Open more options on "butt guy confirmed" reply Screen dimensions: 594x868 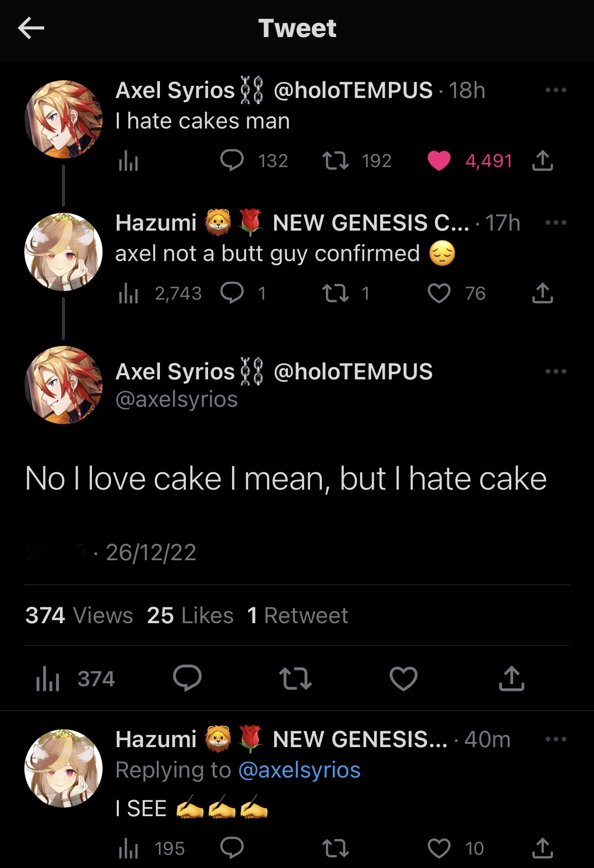pyautogui.click(x=555, y=222)
